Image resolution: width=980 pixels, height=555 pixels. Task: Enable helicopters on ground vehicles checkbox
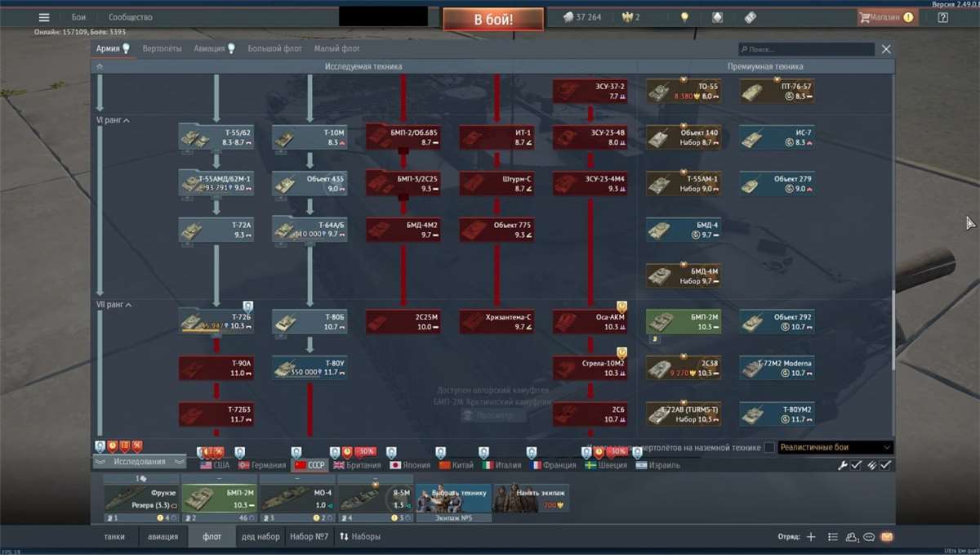tap(769, 447)
